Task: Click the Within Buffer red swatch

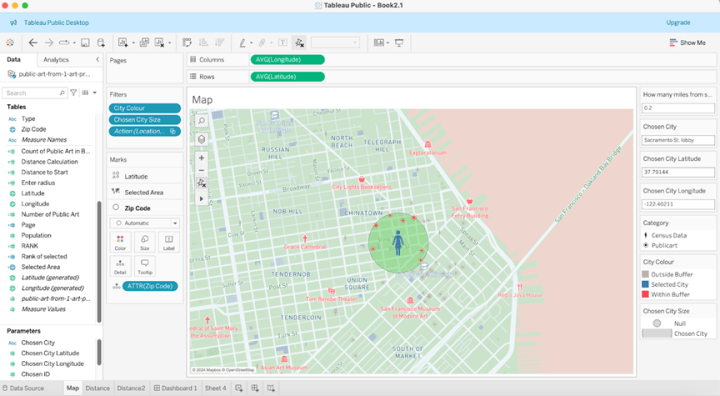Action: pyautogui.click(x=645, y=294)
